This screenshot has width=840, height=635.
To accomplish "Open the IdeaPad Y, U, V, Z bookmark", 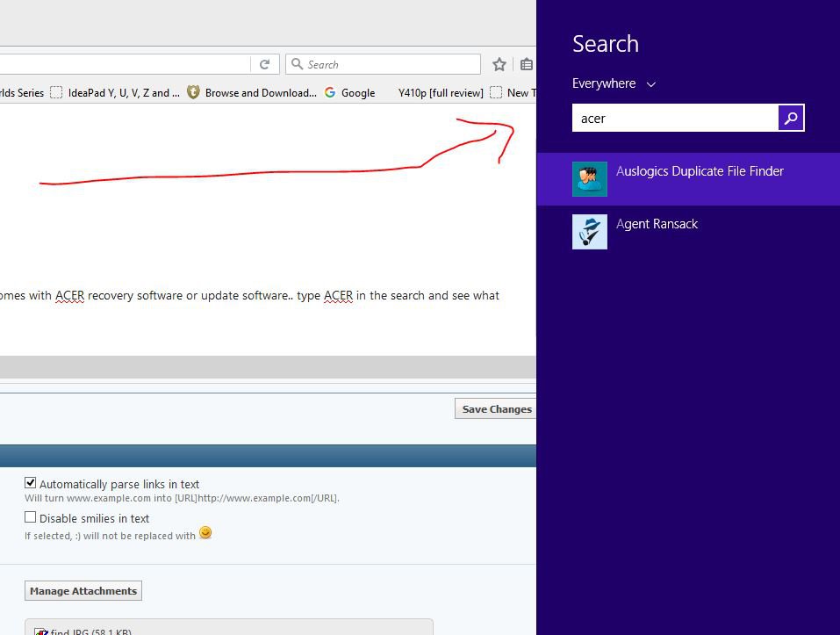I will [123, 92].
